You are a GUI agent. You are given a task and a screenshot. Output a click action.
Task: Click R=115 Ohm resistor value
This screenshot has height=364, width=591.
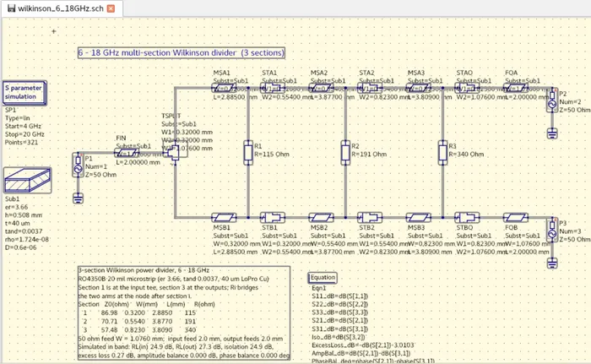click(x=271, y=155)
